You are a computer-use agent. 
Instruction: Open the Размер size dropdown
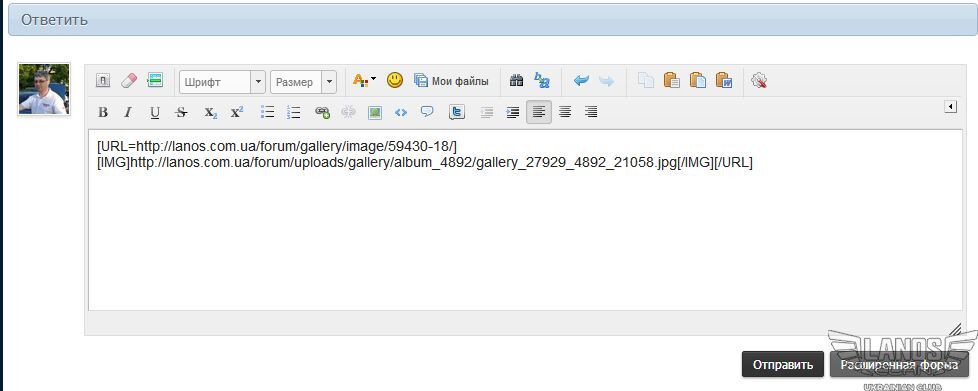pyautogui.click(x=303, y=82)
